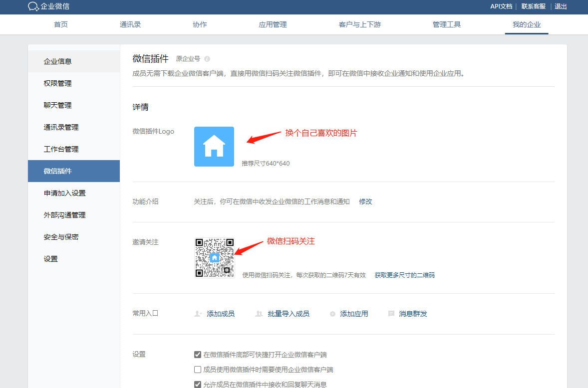The height and width of the screenshot is (388, 588).
Task: Click the info icon beside 原企业号
Action: (207, 59)
